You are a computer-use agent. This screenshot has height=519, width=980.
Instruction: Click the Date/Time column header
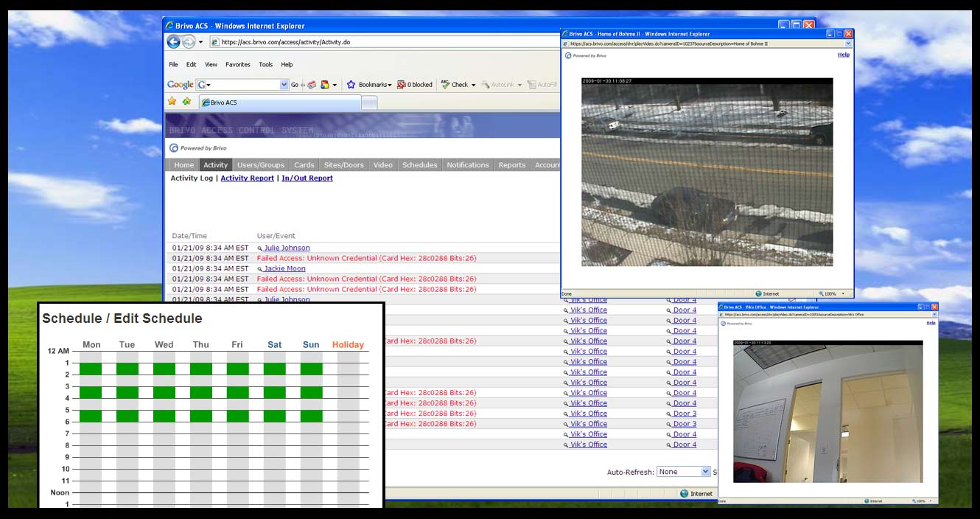189,236
